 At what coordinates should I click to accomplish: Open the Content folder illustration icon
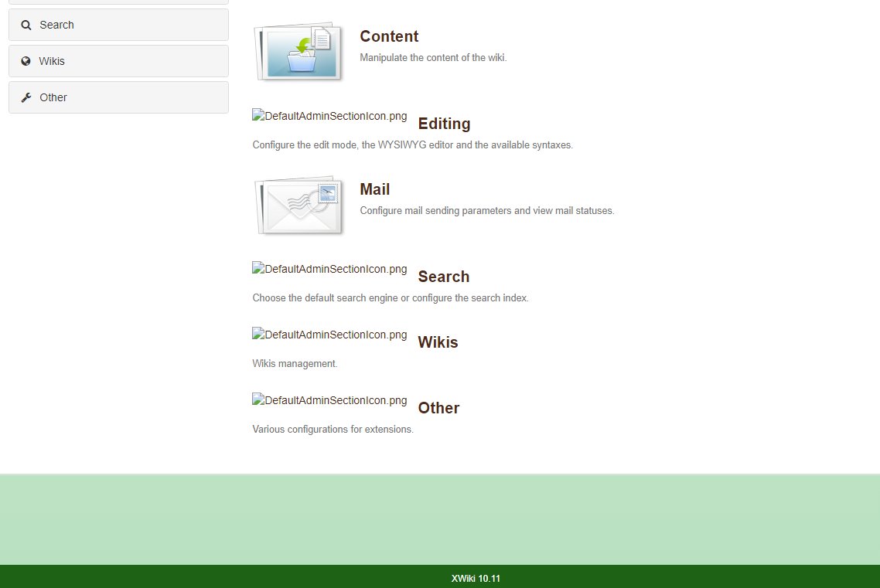(x=298, y=52)
